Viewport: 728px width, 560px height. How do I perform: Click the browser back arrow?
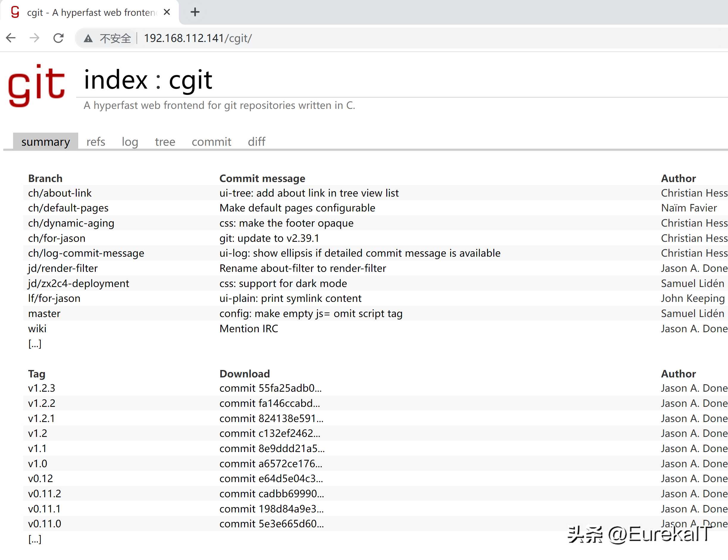[x=11, y=38]
